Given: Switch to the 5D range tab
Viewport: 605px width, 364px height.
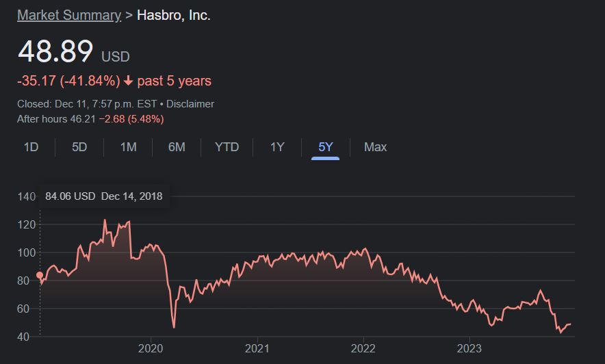Looking at the screenshot, I should [x=79, y=147].
